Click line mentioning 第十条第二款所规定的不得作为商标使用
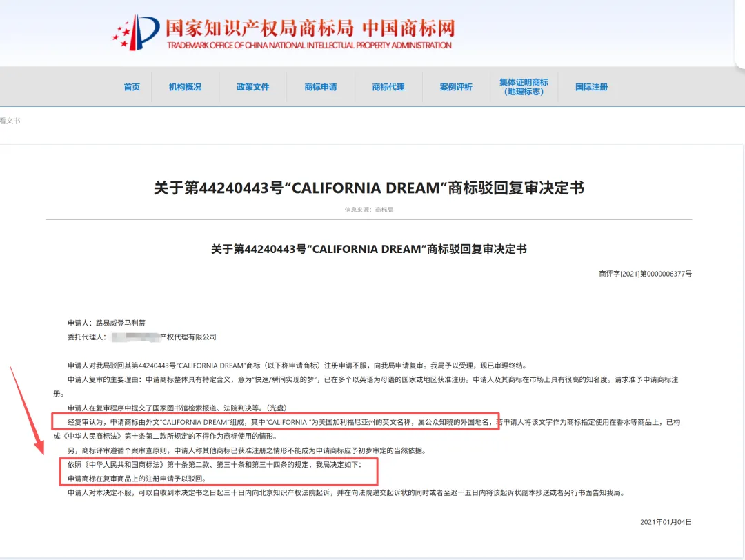745x560 pixels. click(165, 436)
